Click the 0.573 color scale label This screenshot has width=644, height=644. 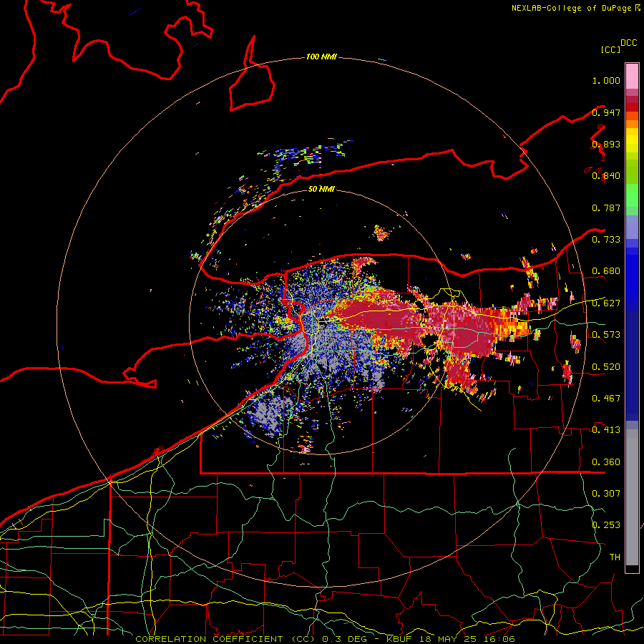tap(606, 334)
